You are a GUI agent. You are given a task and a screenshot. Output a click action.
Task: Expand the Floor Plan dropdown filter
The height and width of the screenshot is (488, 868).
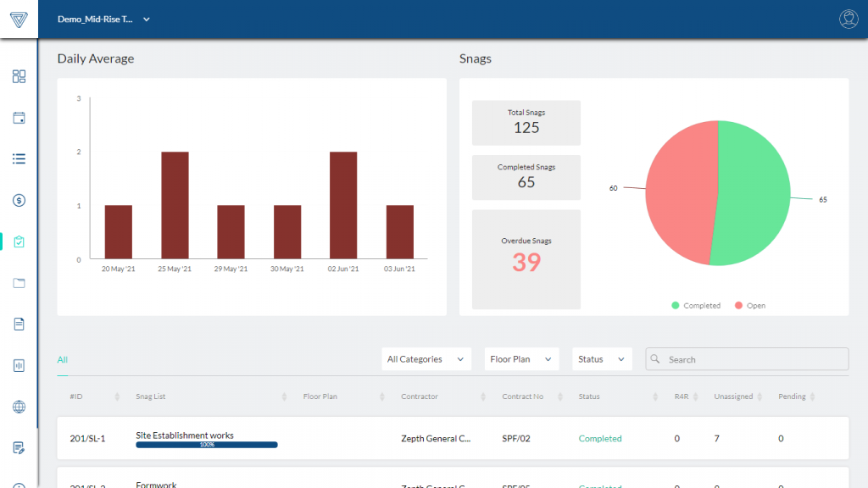(x=521, y=359)
